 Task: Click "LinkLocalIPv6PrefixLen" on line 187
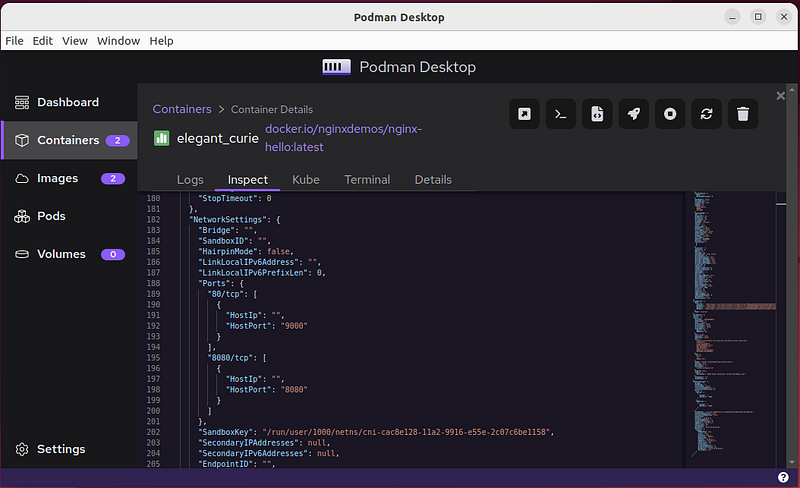(253, 273)
